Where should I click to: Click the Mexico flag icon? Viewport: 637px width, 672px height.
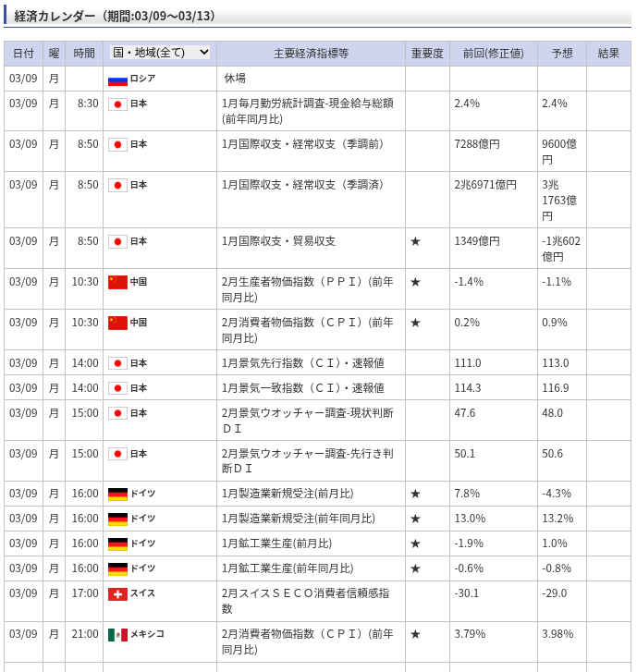point(117,635)
